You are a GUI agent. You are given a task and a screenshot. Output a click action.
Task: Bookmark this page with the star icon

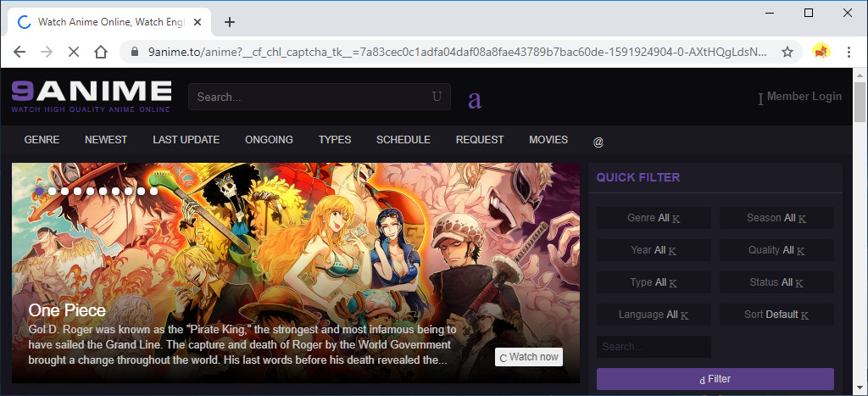tap(787, 52)
